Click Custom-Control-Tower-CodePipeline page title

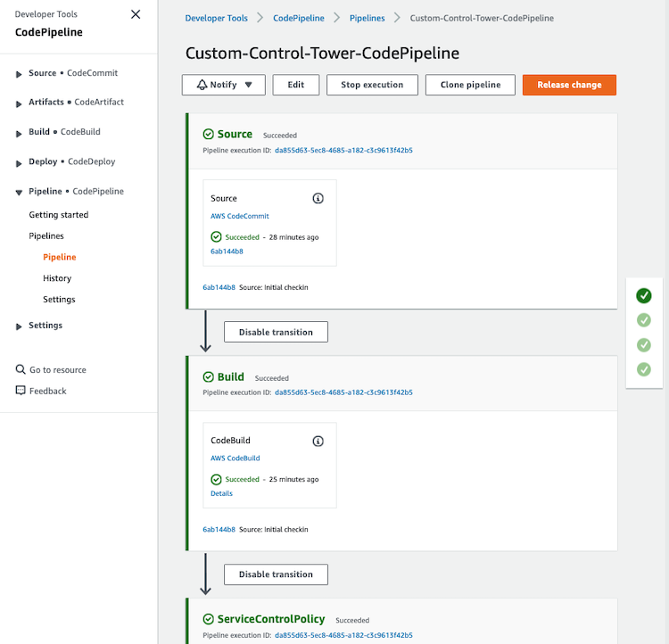point(322,54)
